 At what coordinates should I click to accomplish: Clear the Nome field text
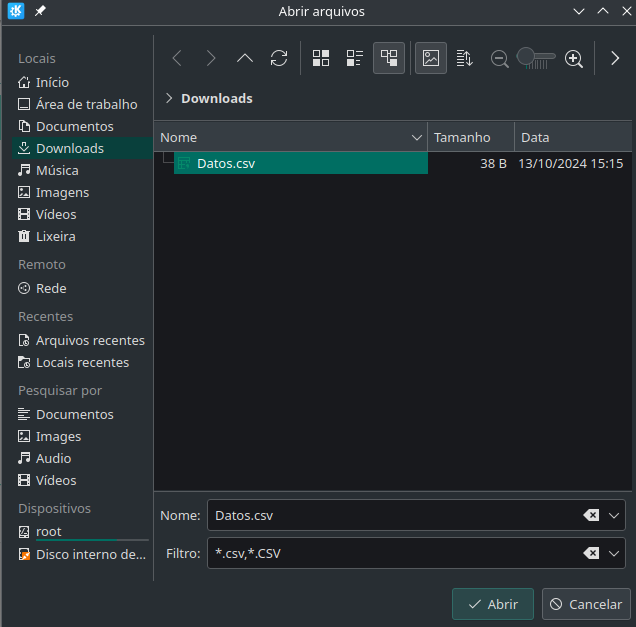point(591,515)
